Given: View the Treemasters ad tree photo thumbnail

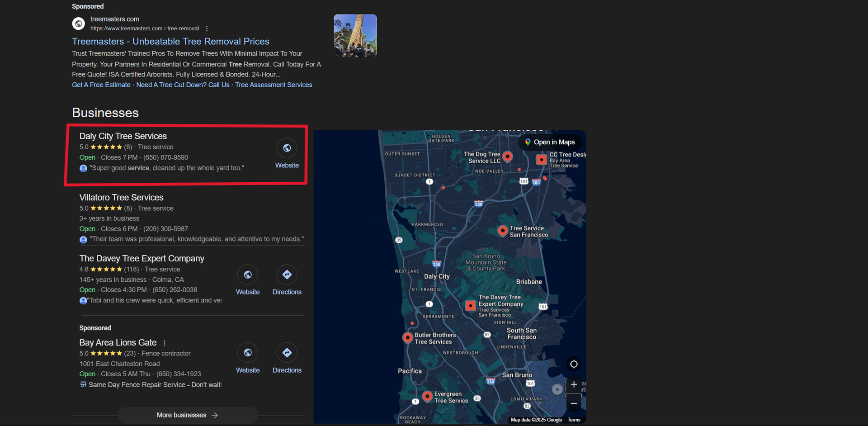Looking at the screenshot, I should pos(355,36).
